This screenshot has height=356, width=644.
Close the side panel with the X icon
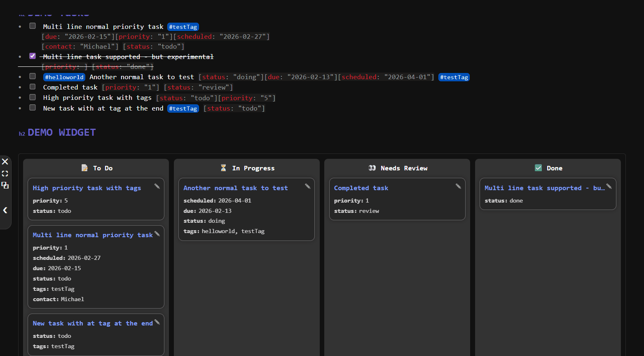5,161
